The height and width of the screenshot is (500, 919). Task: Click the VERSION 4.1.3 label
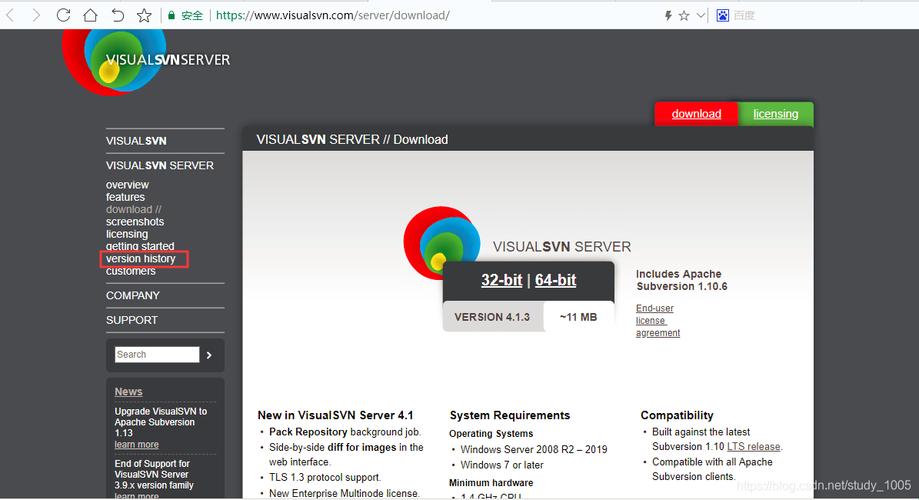coord(492,317)
